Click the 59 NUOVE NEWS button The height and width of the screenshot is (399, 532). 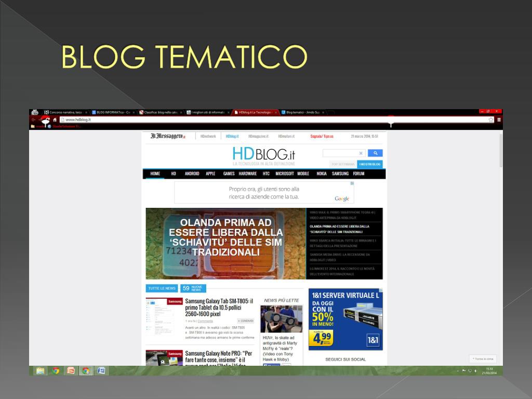coord(193,288)
